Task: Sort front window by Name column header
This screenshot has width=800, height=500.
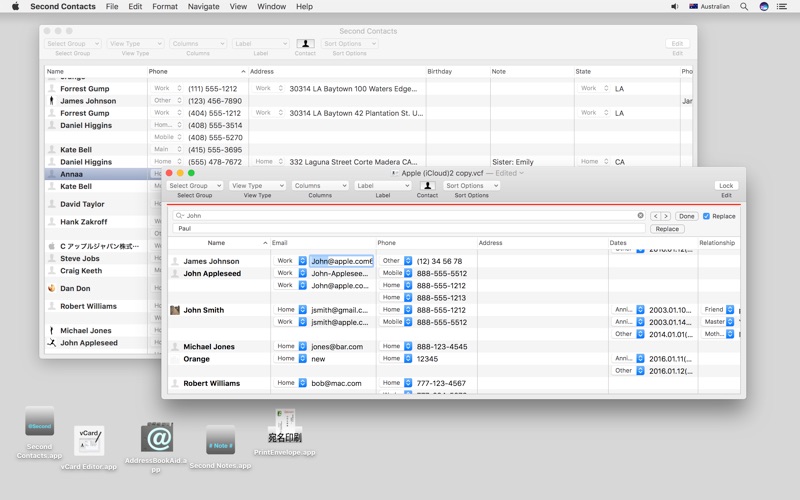Action: click(x=219, y=243)
